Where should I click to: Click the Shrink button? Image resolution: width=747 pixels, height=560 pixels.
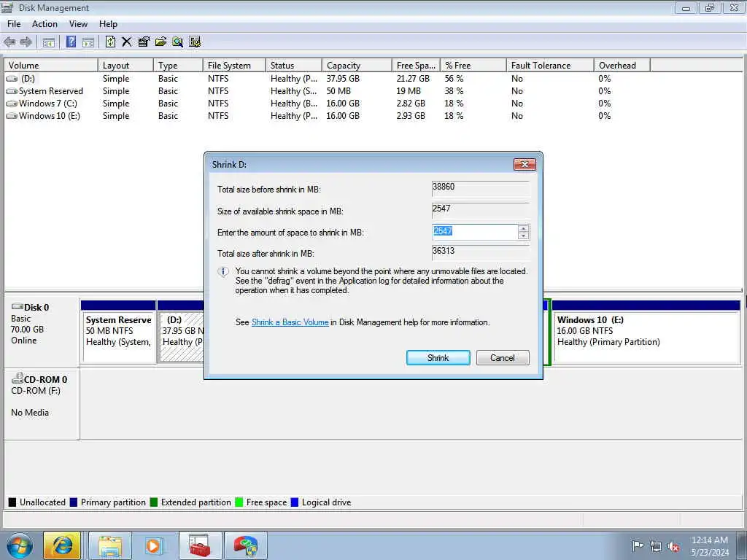click(438, 357)
